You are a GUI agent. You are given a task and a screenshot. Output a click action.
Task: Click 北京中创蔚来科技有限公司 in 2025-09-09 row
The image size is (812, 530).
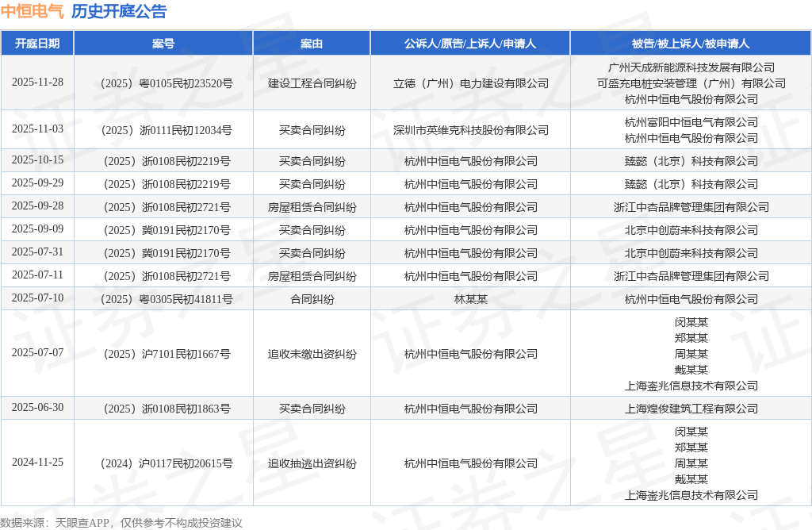(x=691, y=230)
